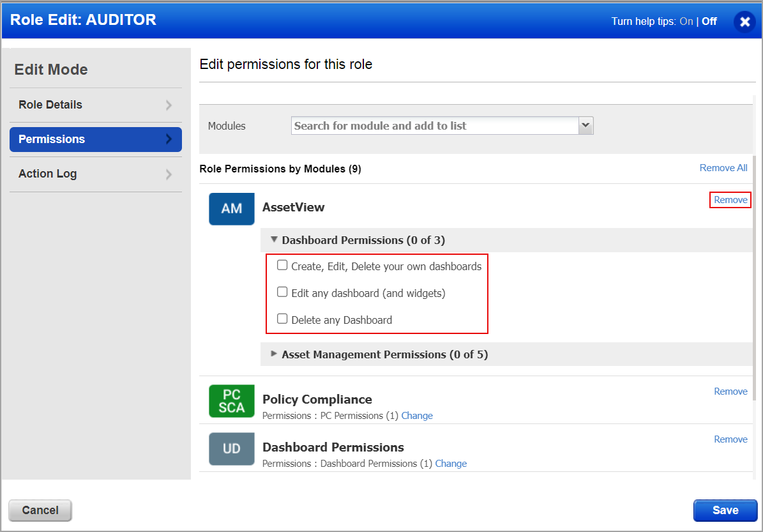The width and height of the screenshot is (763, 532).
Task: Click the Policy Compliance module title
Action: click(317, 399)
